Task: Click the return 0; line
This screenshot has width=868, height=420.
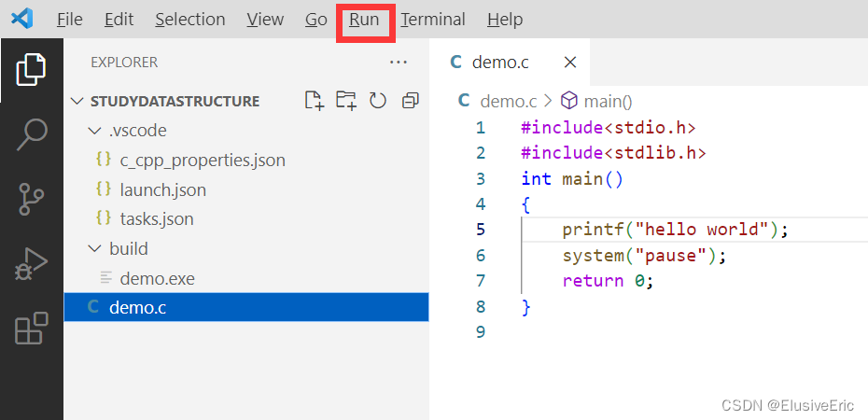Action: (609, 281)
